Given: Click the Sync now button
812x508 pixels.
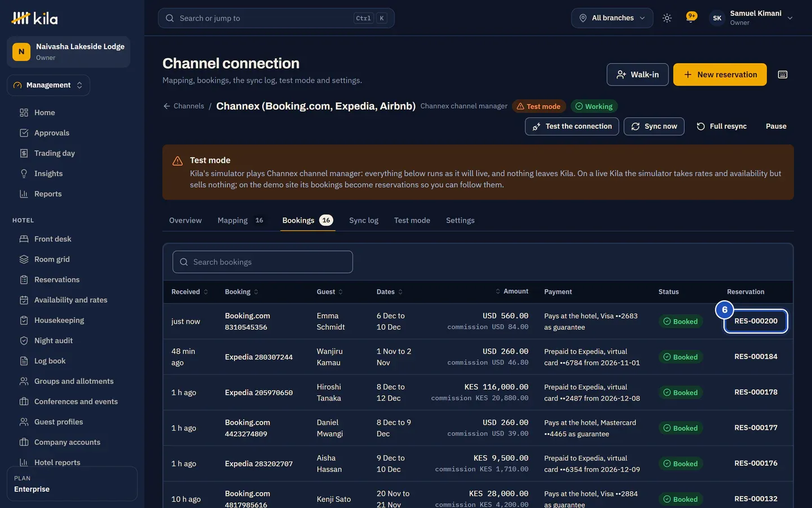Looking at the screenshot, I should click(x=654, y=126).
